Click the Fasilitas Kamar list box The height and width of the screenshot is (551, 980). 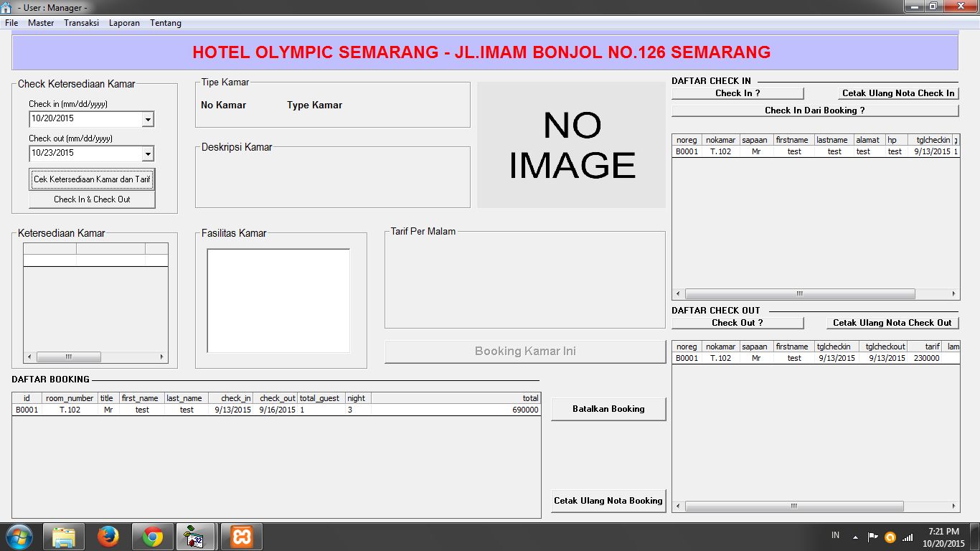(278, 301)
